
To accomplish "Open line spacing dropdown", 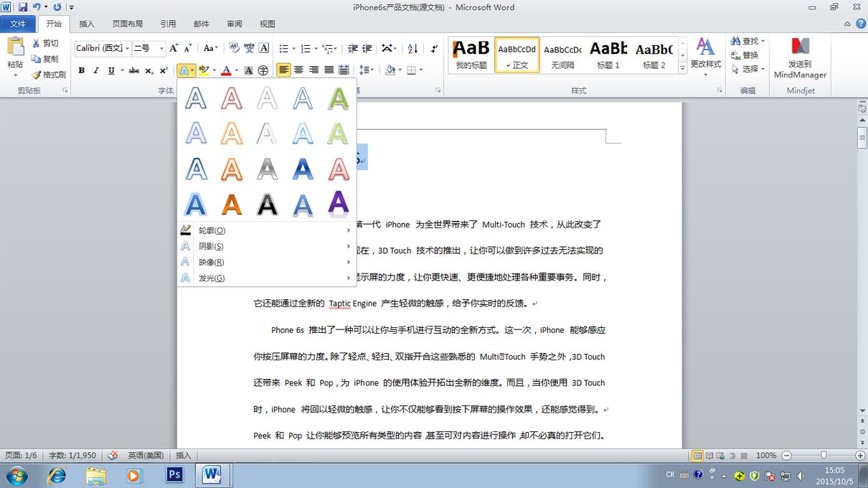I will tap(366, 70).
